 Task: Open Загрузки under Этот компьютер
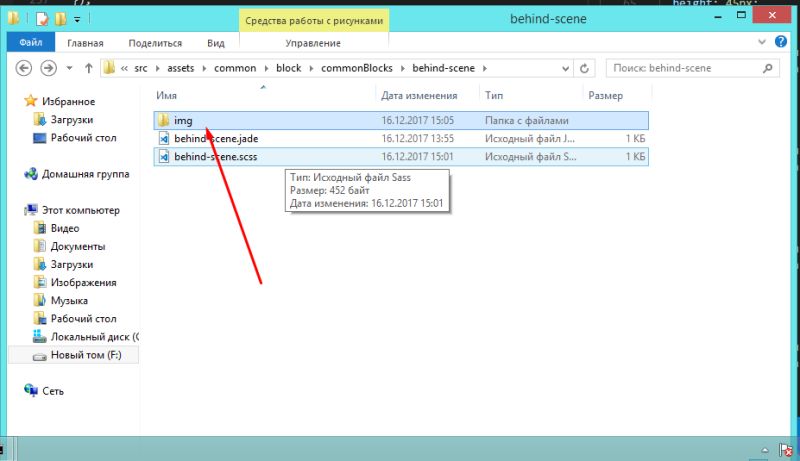pyautogui.click(x=71, y=265)
